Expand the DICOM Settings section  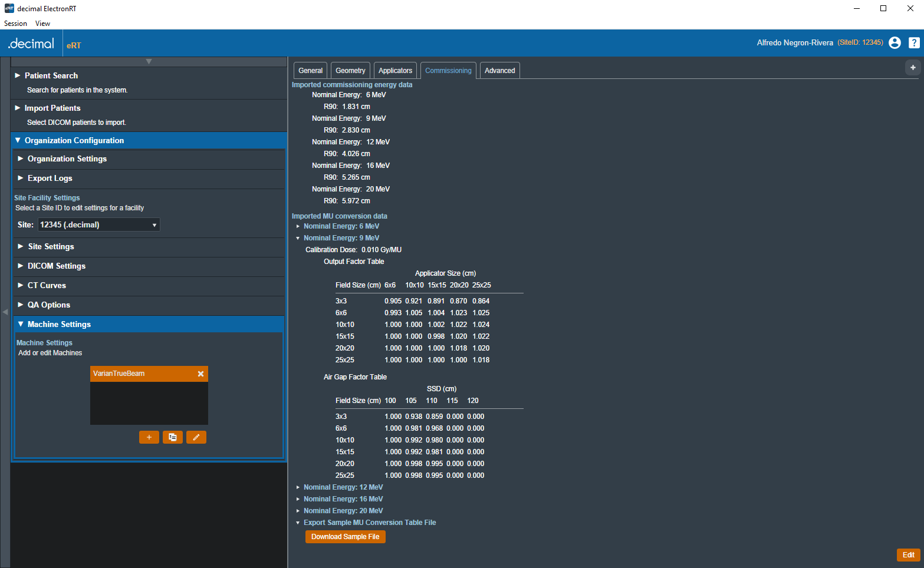click(x=57, y=266)
